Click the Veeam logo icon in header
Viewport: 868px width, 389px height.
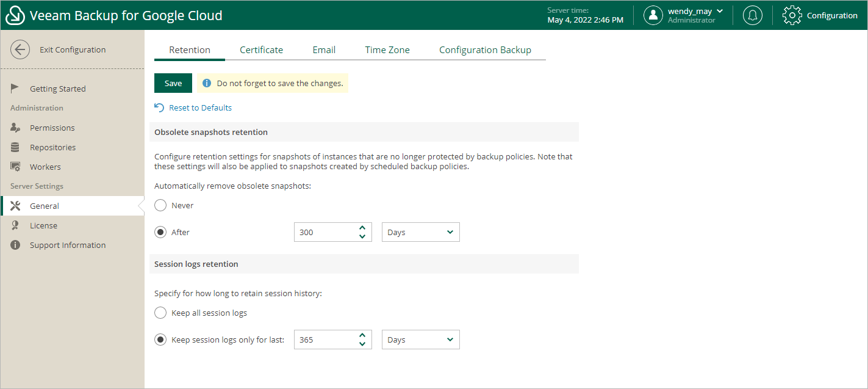pos(15,15)
